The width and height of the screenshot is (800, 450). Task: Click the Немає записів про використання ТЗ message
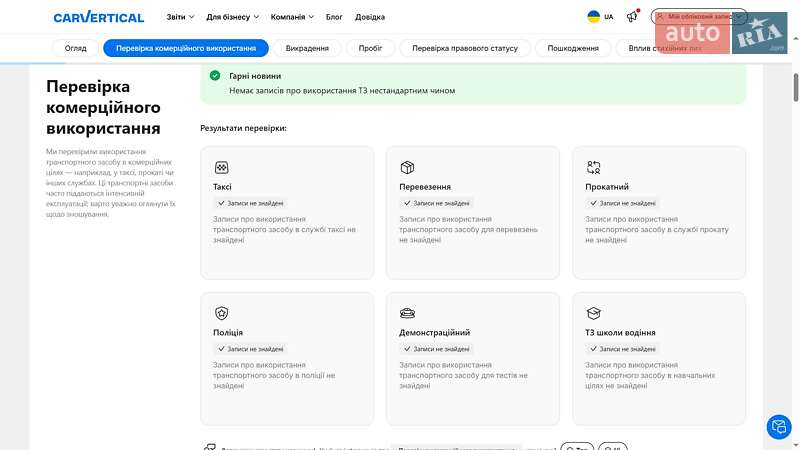click(342, 90)
